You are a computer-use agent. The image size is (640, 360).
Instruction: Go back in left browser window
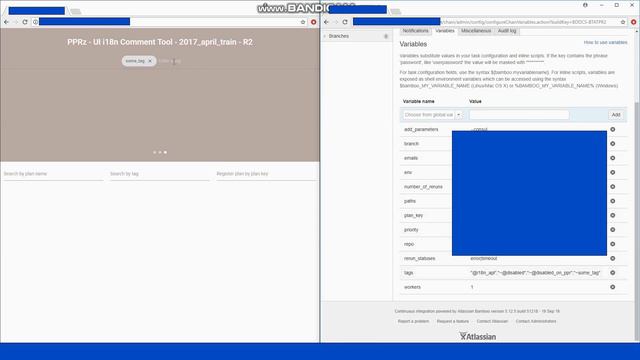click(6, 22)
